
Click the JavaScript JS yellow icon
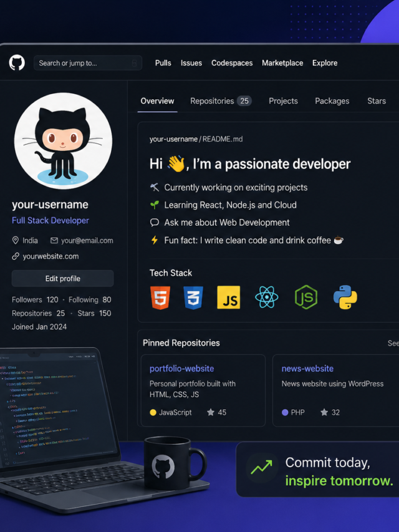229,297
